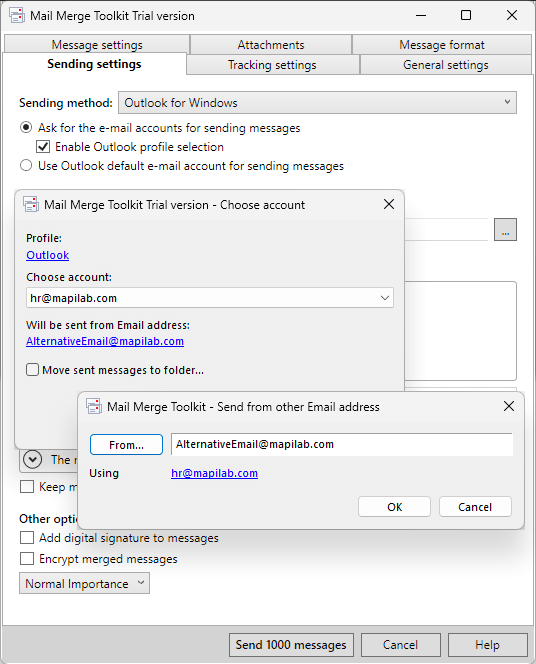Close the Send from other Email address dialog
The width and height of the screenshot is (536, 664).
pyautogui.click(x=509, y=406)
